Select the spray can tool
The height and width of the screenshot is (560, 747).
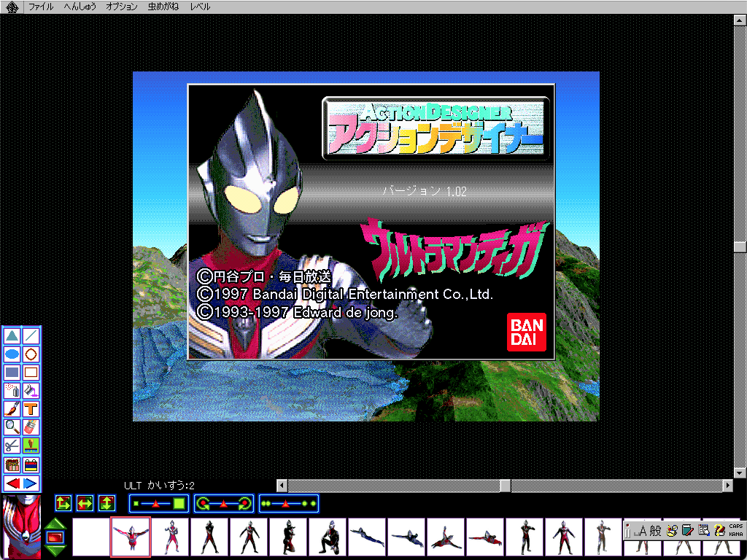pyautogui.click(x=12, y=391)
